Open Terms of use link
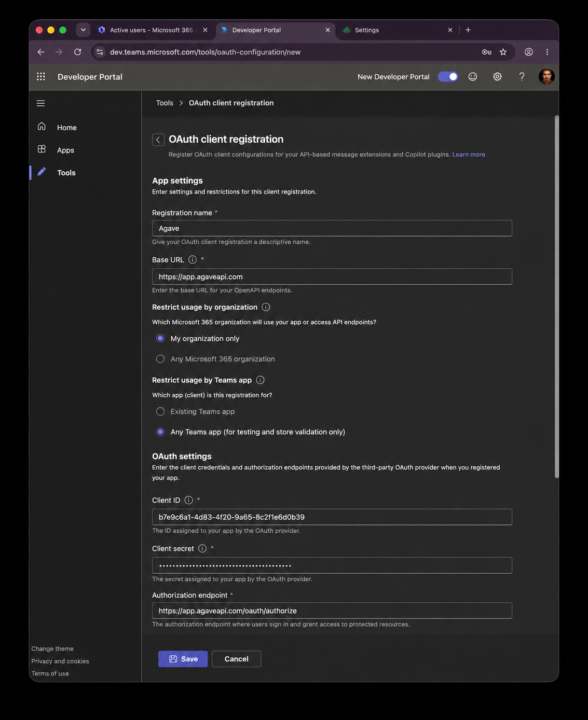The width and height of the screenshot is (588, 720). point(50,673)
